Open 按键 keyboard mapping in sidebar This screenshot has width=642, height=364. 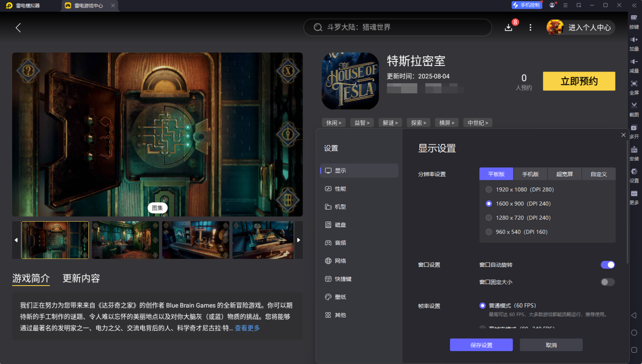634,22
